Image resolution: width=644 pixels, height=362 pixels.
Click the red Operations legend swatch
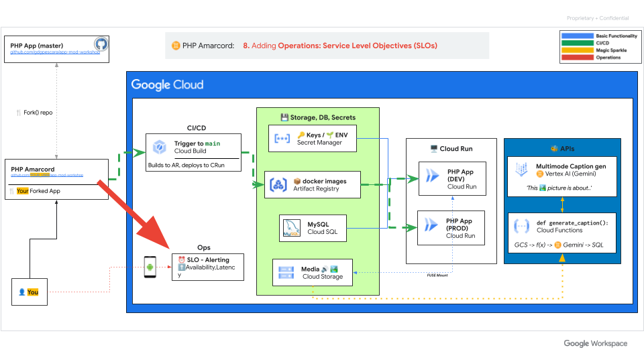pyautogui.click(x=578, y=58)
